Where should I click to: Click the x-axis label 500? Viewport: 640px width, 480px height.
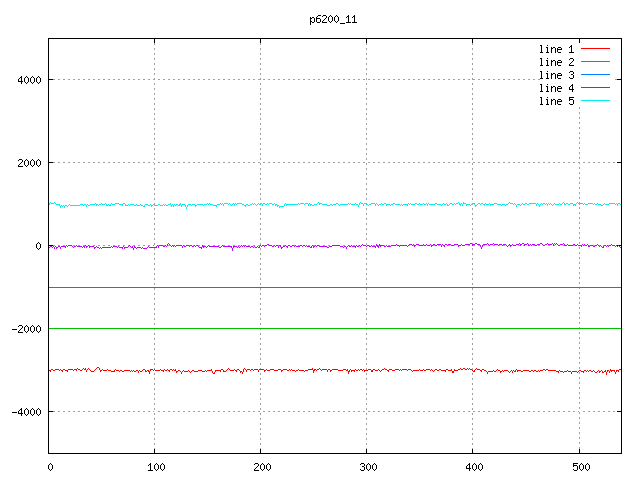[x=581, y=467]
